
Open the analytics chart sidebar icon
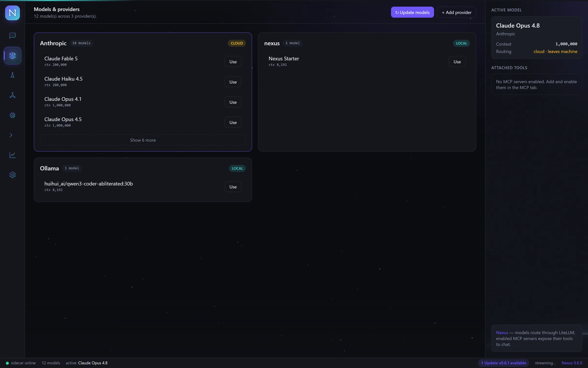click(12, 155)
